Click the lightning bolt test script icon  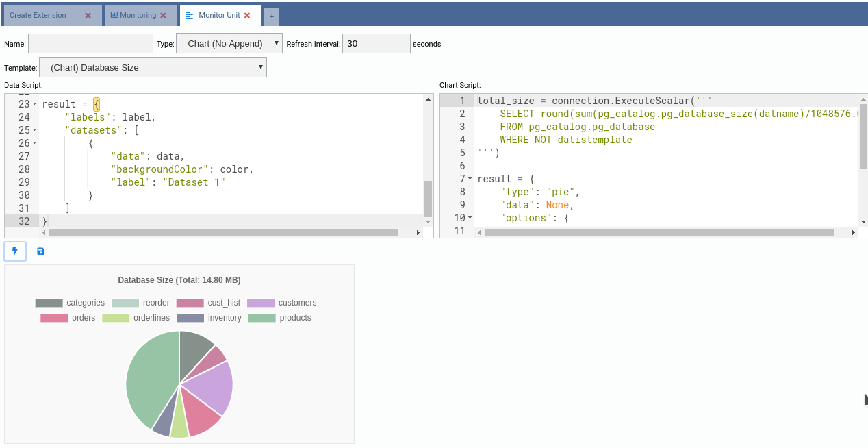click(15, 251)
